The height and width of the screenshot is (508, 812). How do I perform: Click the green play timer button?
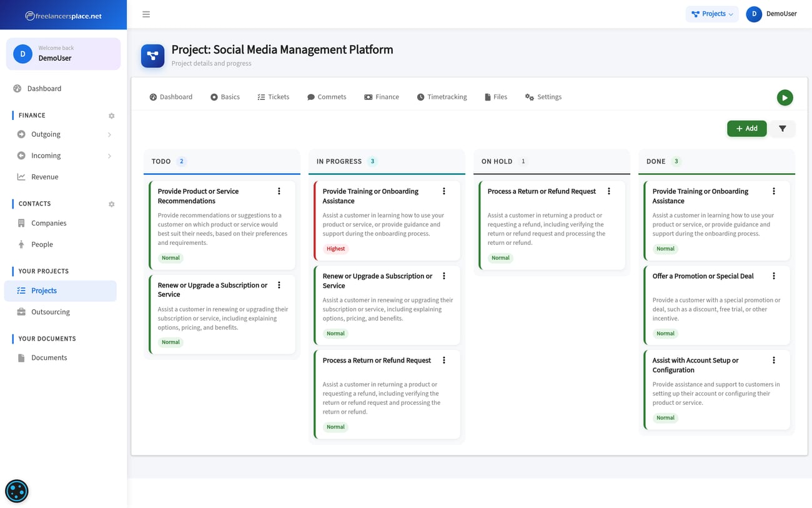tap(785, 97)
